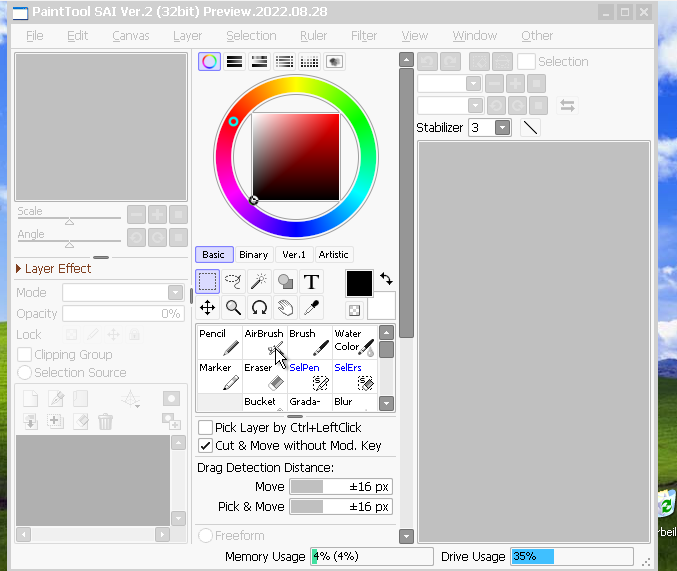Click the white background color swatch
Image resolution: width=677 pixels, height=571 pixels.
(x=382, y=306)
